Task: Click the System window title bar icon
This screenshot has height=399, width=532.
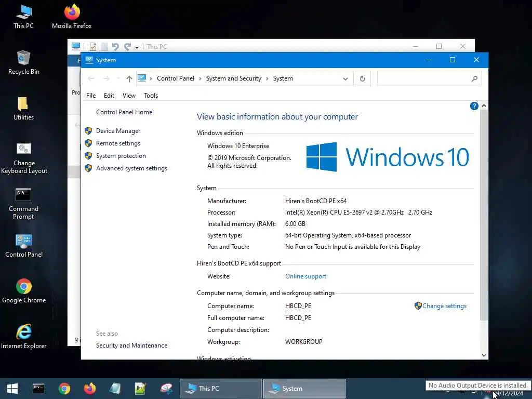Action: 89,60
